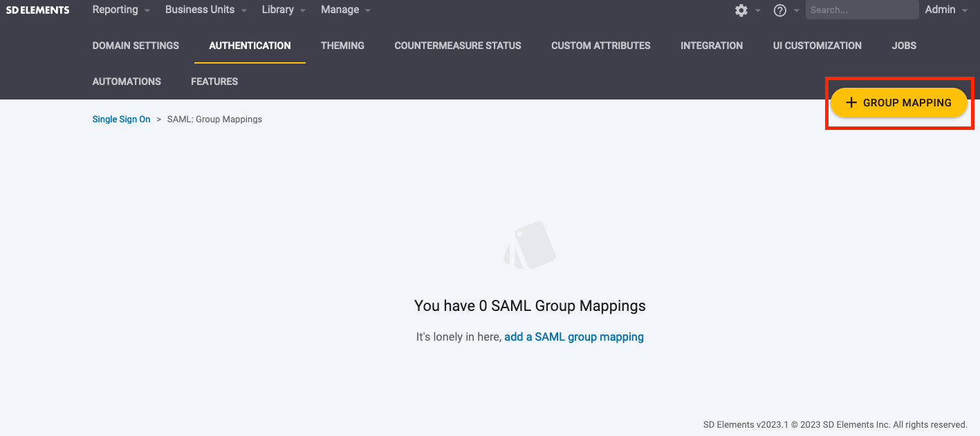This screenshot has width=980, height=436.
Task: Open the Reporting menu
Action: point(115,10)
